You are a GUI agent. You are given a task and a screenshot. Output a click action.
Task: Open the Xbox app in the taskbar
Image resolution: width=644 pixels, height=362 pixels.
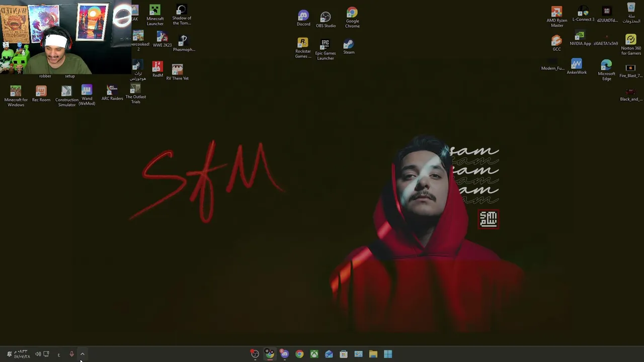pyautogui.click(x=314, y=354)
